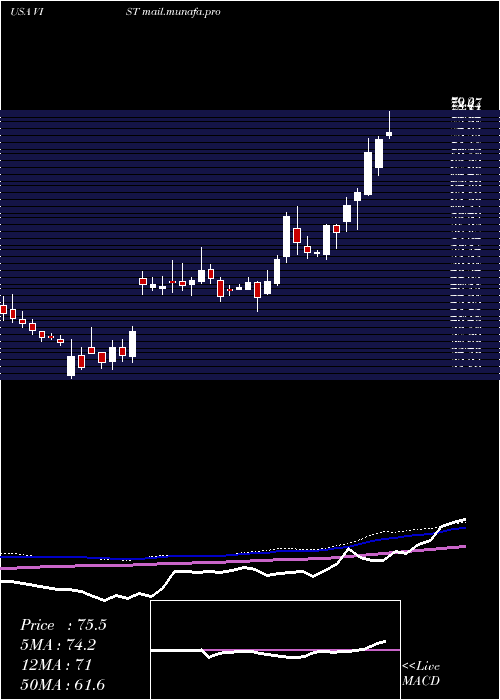The width and height of the screenshot is (500, 700).
Task: Select the '5MA : 74.2' value
Action: (58, 645)
